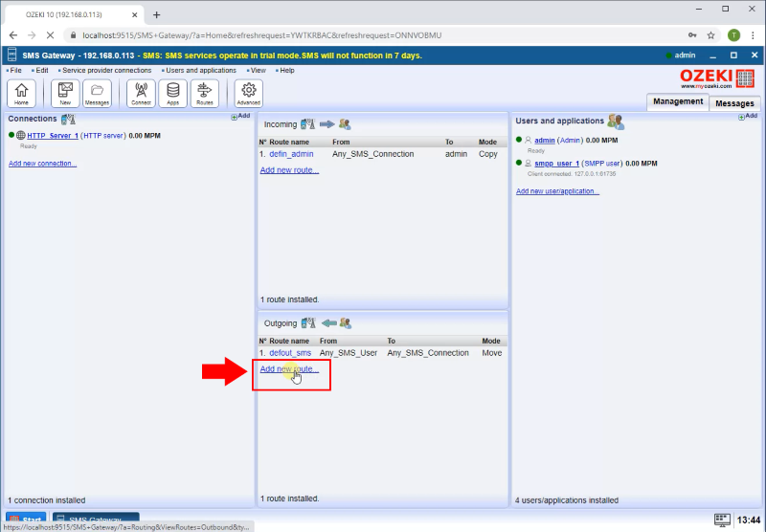
Task: Open the Apps database toolbar icon
Action: (x=172, y=93)
